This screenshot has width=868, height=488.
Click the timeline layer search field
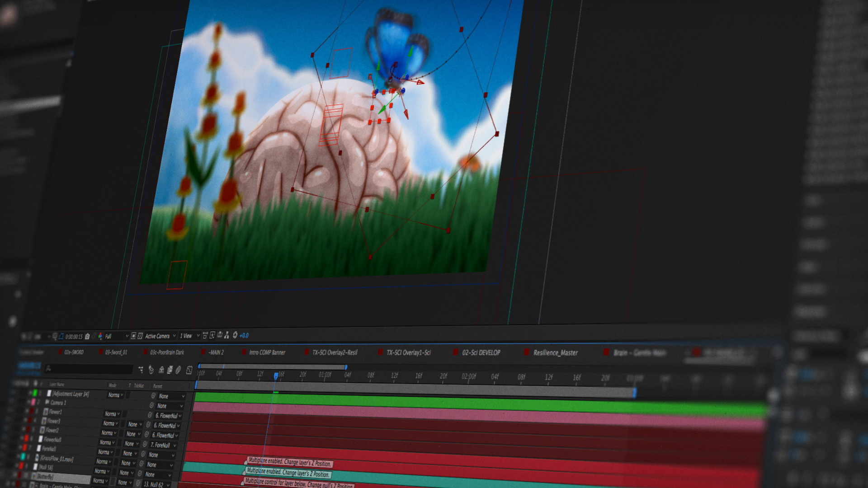pos(88,370)
